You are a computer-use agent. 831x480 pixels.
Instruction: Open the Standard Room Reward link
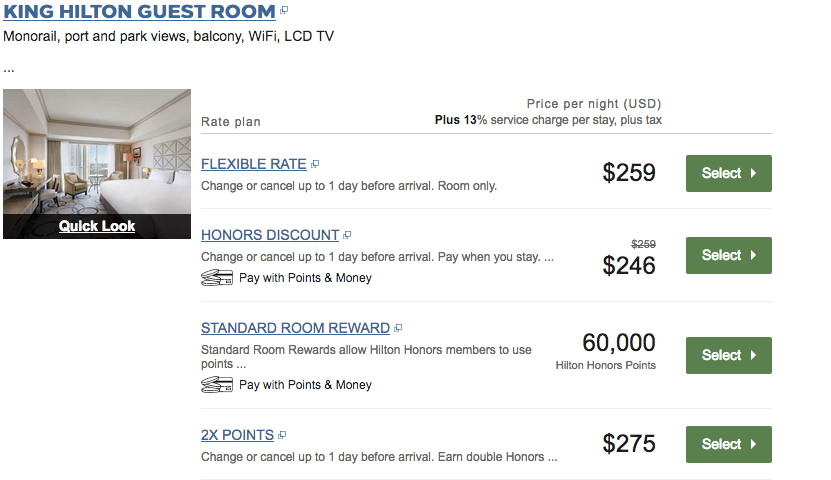click(295, 328)
